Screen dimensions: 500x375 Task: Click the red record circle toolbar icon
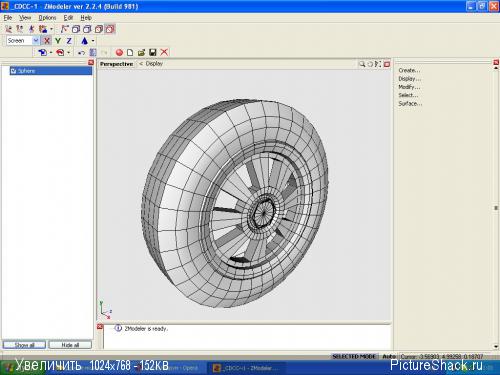point(119,52)
